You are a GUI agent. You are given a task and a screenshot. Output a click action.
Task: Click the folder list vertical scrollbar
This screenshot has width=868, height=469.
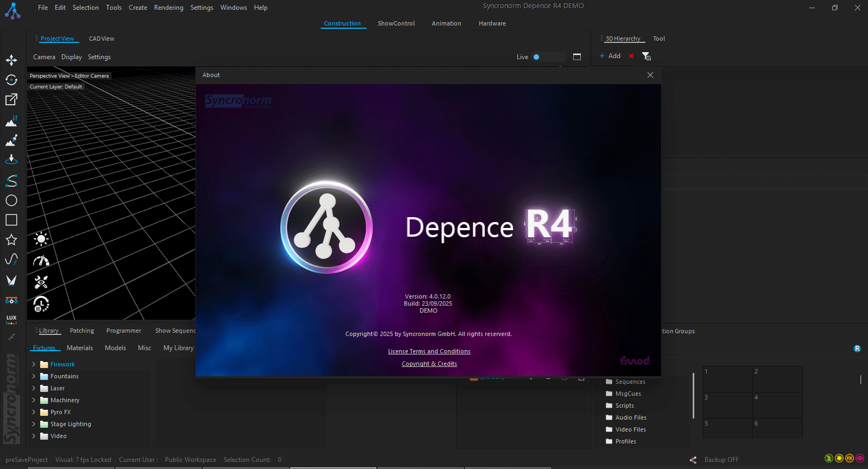click(693, 396)
